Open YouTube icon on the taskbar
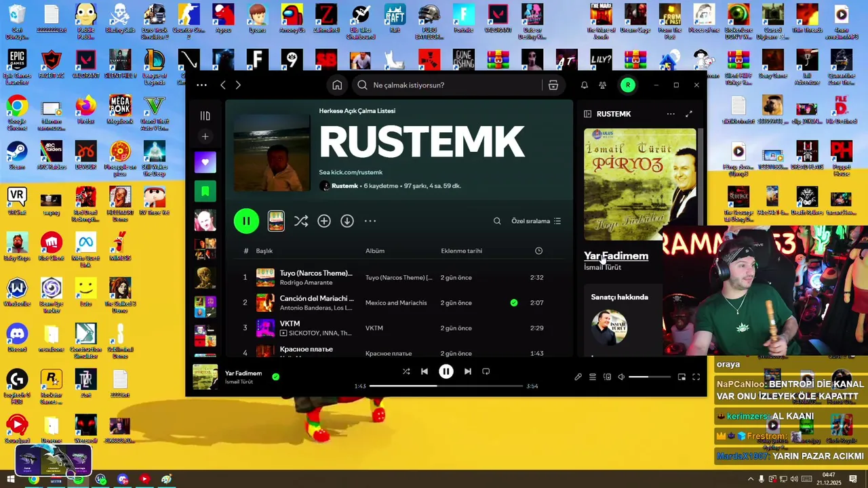868x488 pixels. pyautogui.click(x=144, y=479)
